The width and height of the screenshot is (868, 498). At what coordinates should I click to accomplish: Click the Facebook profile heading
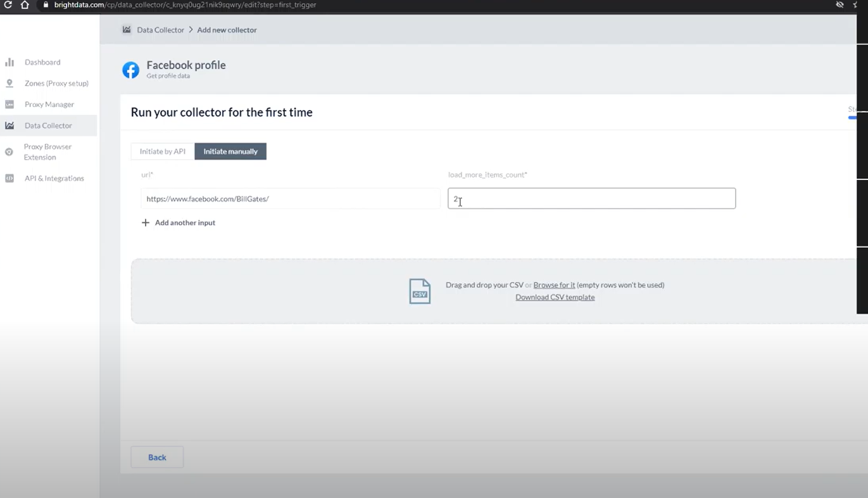pyautogui.click(x=186, y=65)
